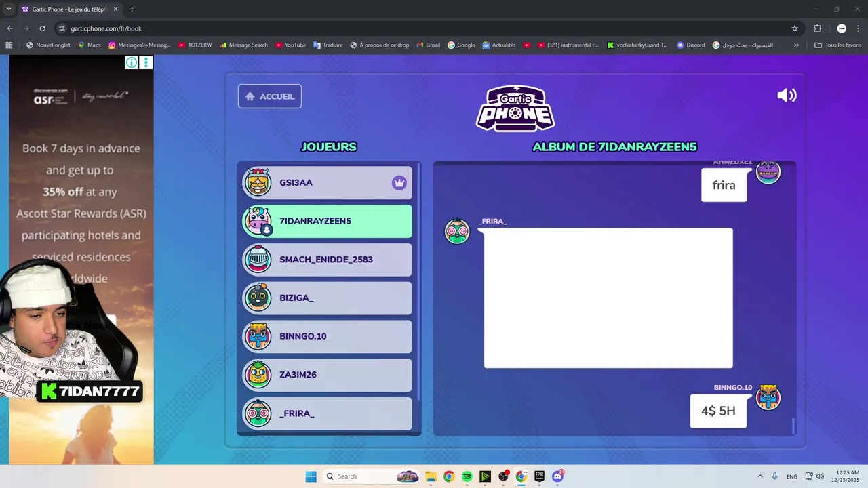This screenshot has height=488, width=868.
Task: Open the Message Search bookmark
Action: click(x=243, y=45)
